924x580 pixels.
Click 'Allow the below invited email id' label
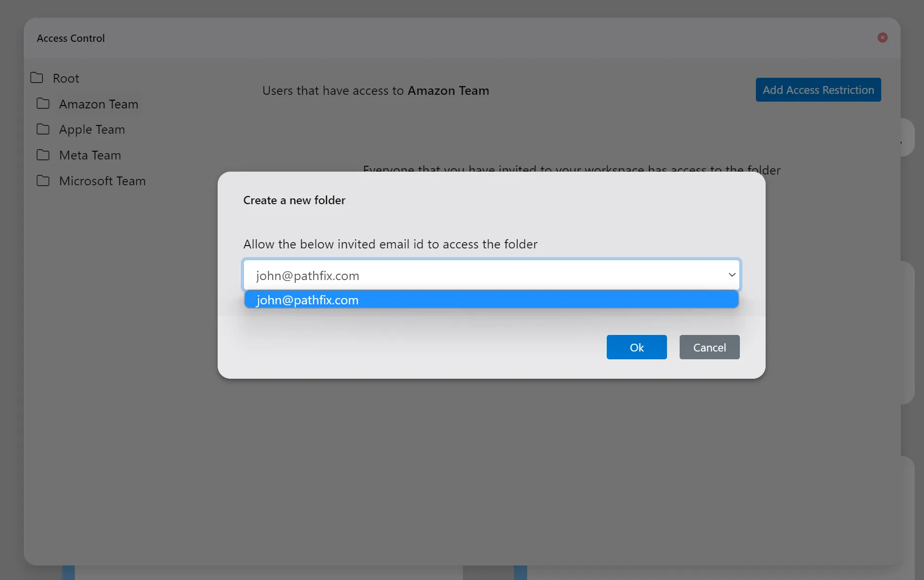(x=390, y=244)
